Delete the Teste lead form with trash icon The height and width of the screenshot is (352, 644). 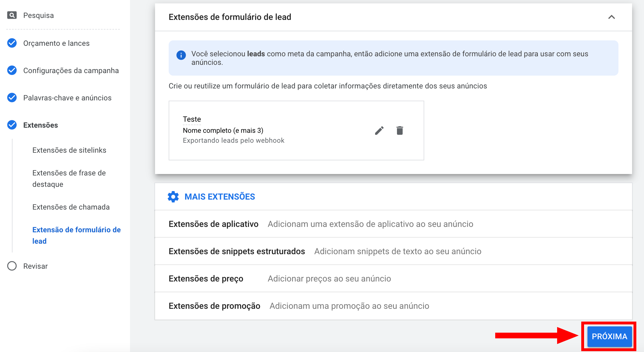(x=400, y=131)
